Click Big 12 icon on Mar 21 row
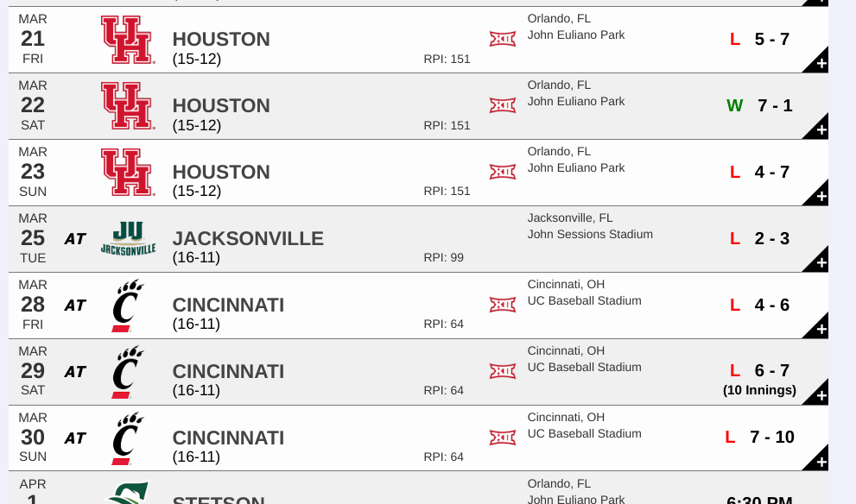Viewport: 856px width, 504px height. 503,39
